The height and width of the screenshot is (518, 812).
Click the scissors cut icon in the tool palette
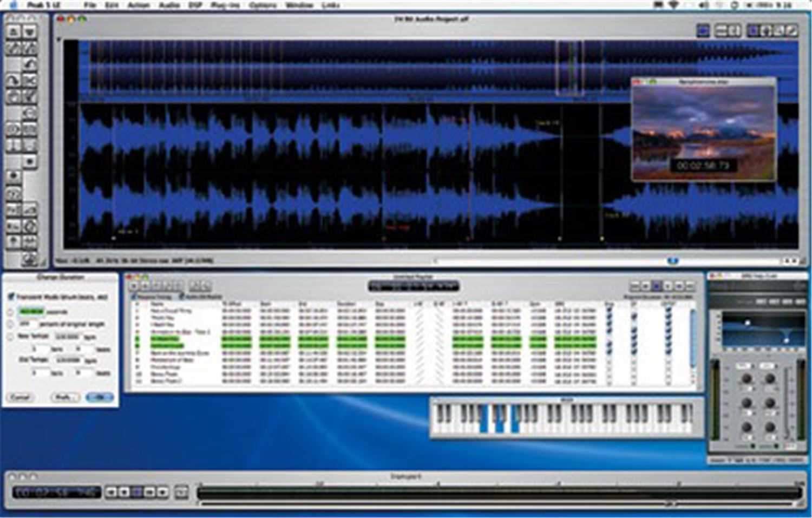coord(30,81)
